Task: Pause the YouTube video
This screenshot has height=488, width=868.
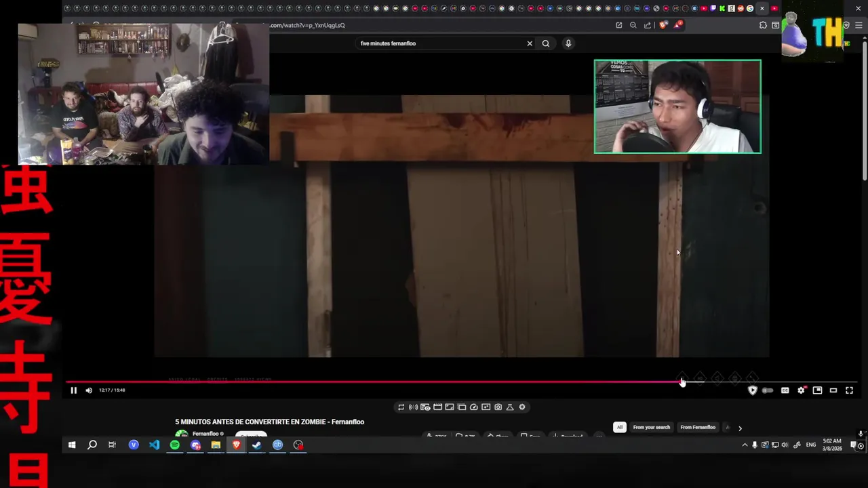Action: 73,390
